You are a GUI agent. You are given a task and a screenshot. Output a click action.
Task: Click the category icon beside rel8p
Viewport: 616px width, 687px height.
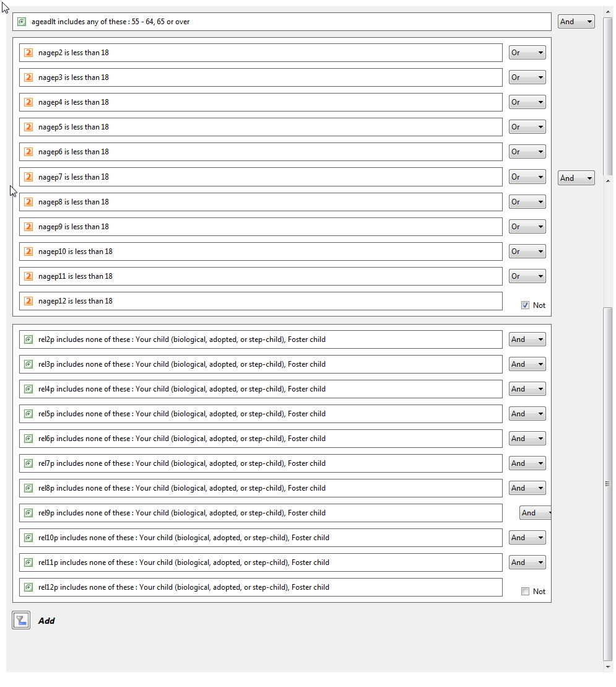coord(28,488)
